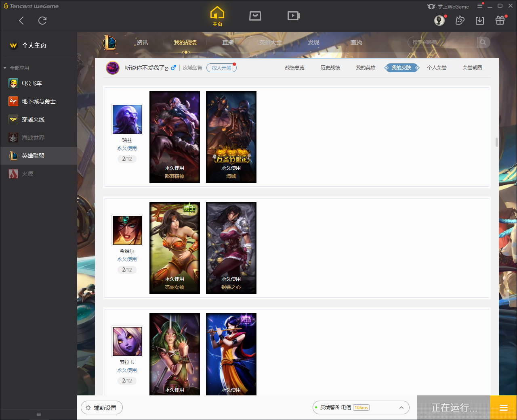Open the 查找 tab
The image size is (517, 420).
356,42
